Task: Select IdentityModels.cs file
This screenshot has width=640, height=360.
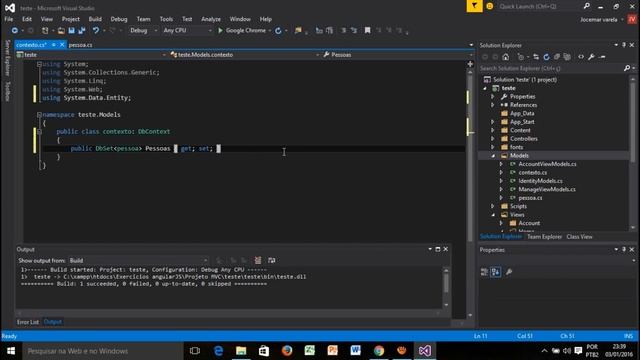Action: tap(540, 181)
